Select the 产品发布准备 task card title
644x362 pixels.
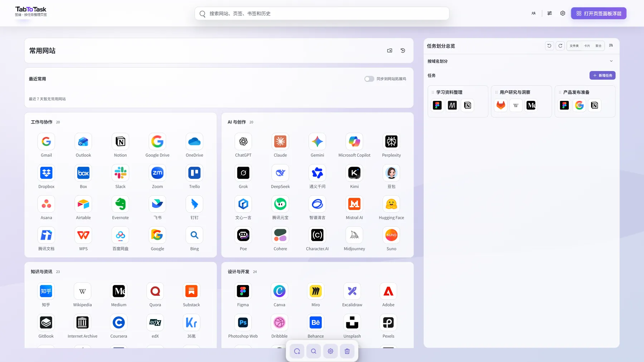[576, 92]
